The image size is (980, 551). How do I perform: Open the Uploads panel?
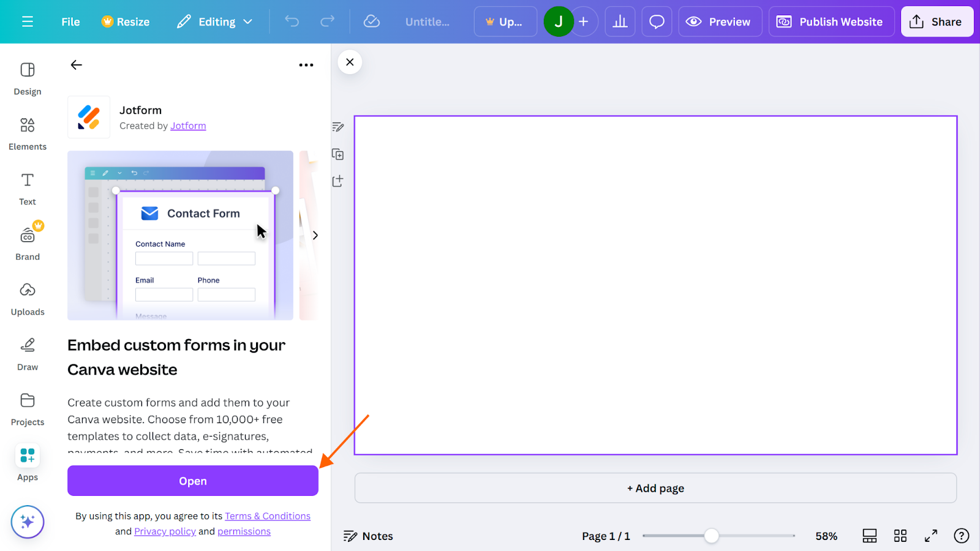(x=27, y=298)
